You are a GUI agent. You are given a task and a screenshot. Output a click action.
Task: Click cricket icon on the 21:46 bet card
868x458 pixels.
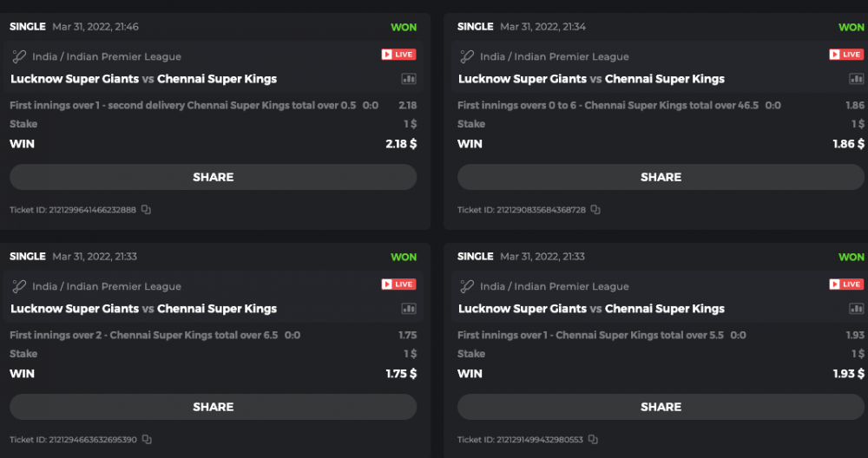19,56
